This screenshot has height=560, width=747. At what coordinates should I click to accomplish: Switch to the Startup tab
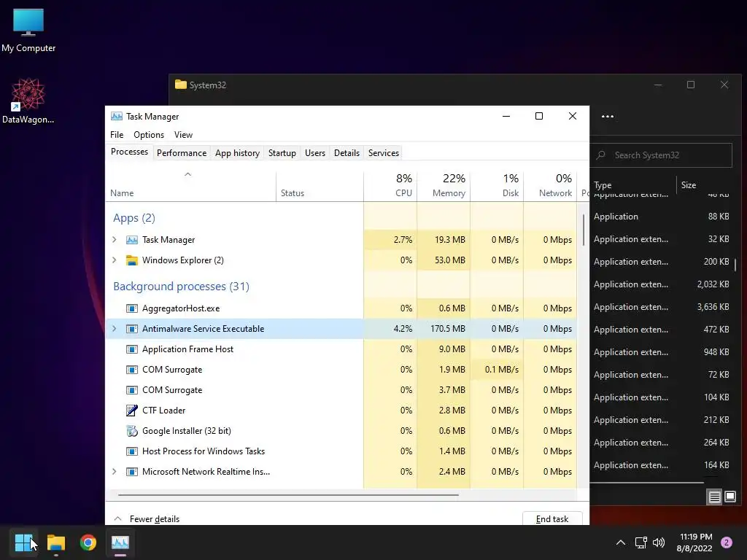tap(282, 153)
